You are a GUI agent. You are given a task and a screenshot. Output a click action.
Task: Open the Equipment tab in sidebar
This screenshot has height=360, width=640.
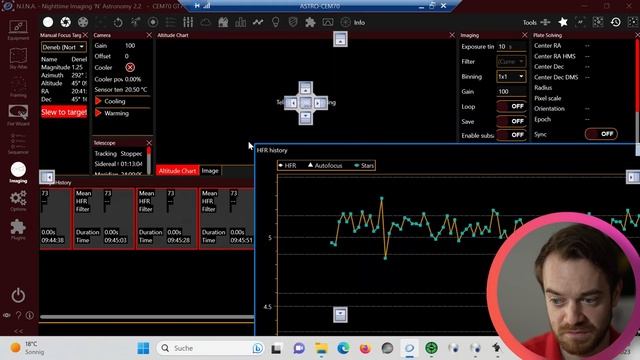pyautogui.click(x=18, y=30)
